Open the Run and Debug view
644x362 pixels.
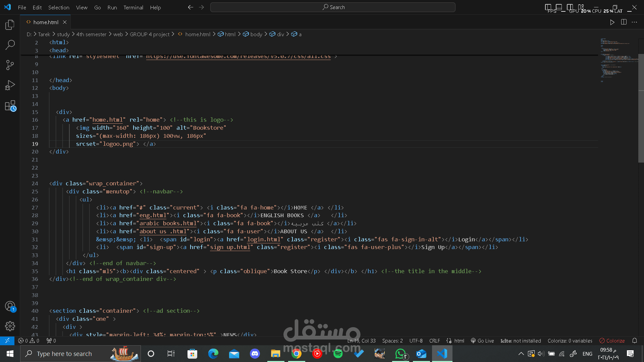pos(10,85)
